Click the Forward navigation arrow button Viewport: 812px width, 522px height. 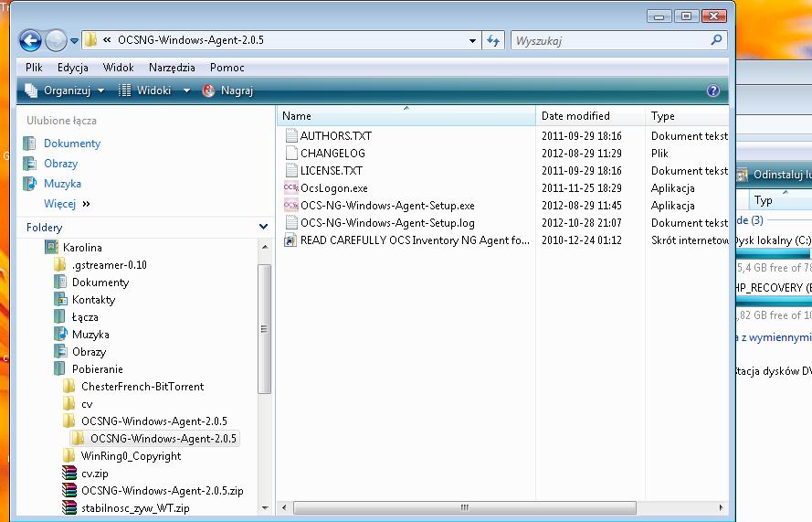[x=56, y=40]
